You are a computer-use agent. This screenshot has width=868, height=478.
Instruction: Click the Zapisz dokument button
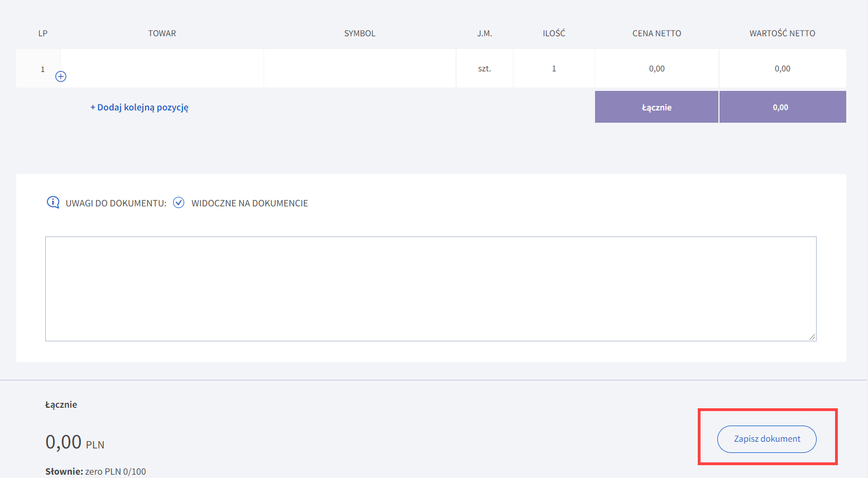[x=766, y=439]
